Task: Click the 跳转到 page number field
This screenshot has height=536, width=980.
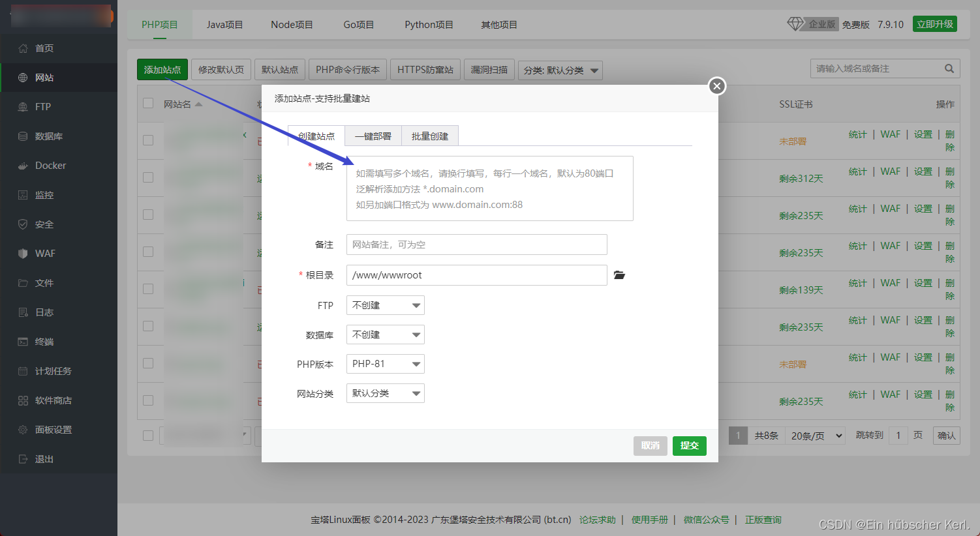Action: (x=898, y=436)
